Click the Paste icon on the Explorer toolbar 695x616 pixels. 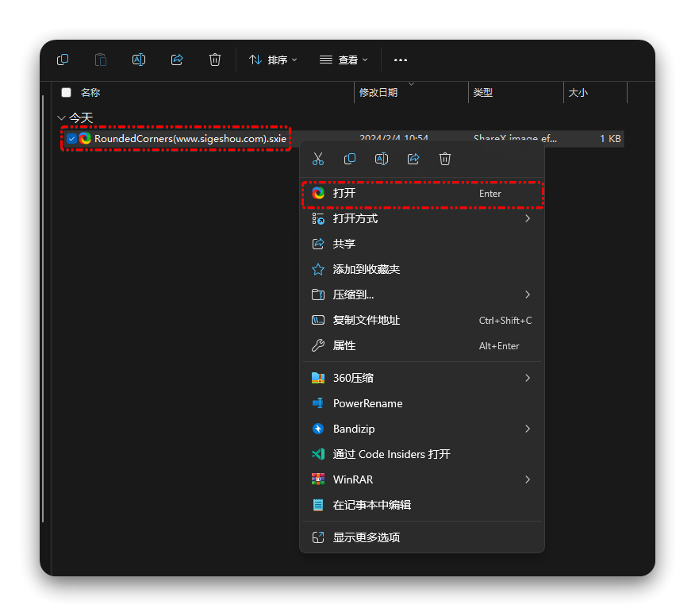[x=101, y=60]
